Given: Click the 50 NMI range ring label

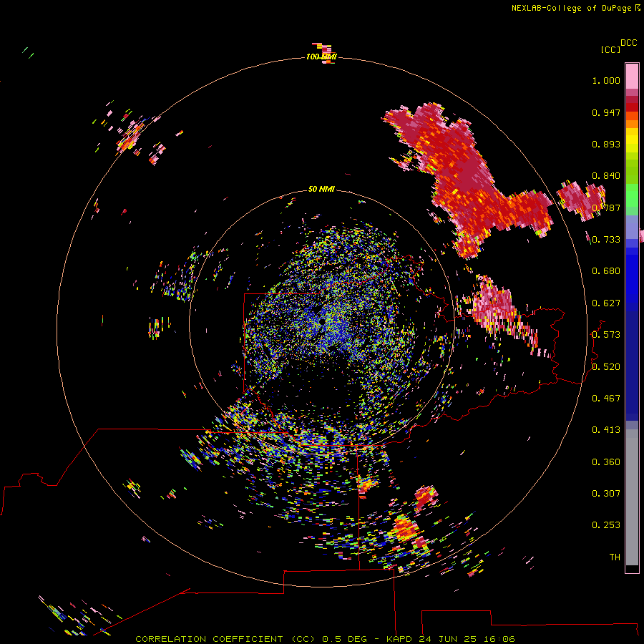Looking at the screenshot, I should [321, 189].
